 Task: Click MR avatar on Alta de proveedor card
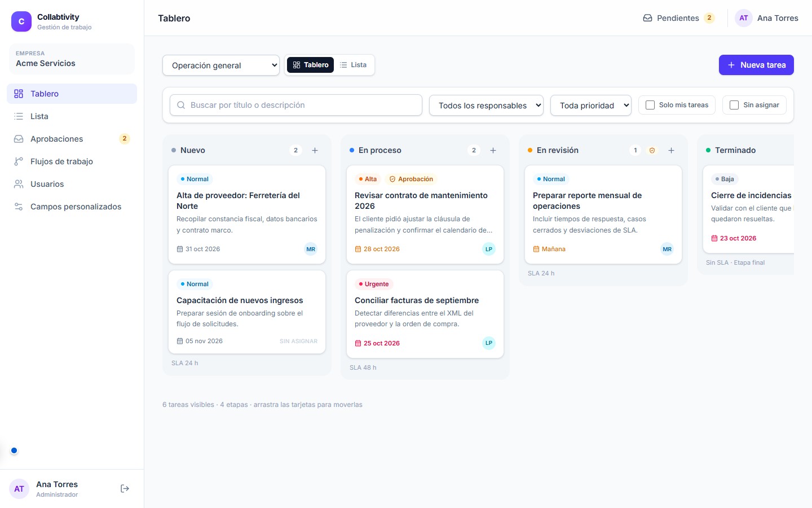click(311, 249)
